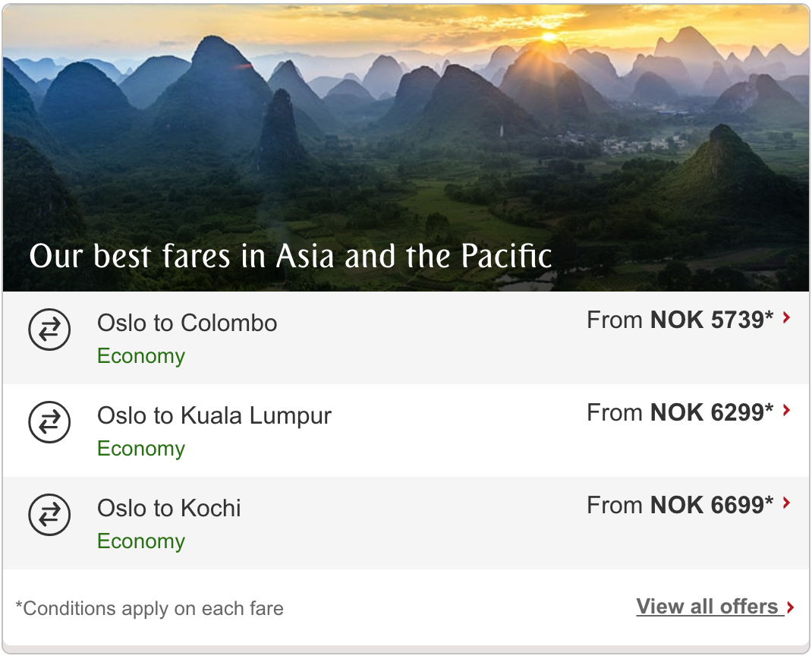Click the red chevron after NOK 6299
Viewport: 812px width, 656px height.
pyautogui.click(x=787, y=411)
